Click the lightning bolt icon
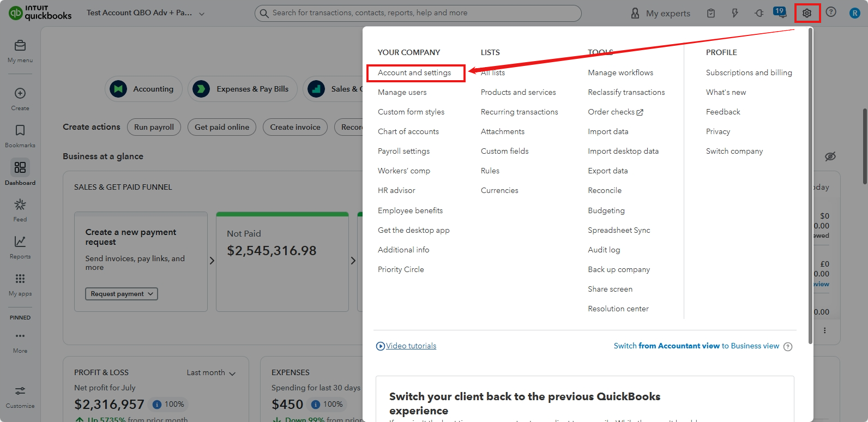Image resolution: width=868 pixels, height=422 pixels. tap(735, 13)
